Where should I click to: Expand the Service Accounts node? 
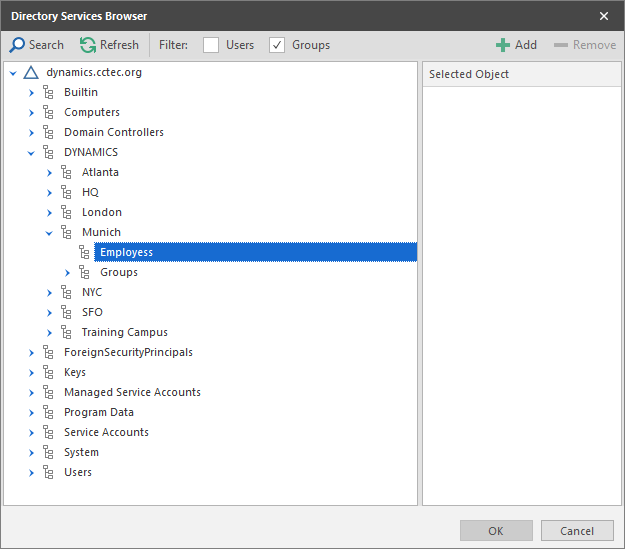point(31,433)
